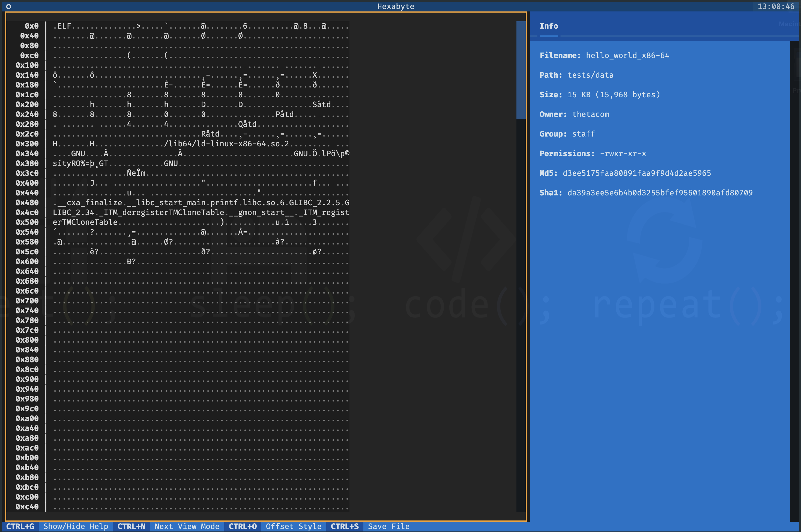This screenshot has width=801, height=532.
Task: Click the CTRL+O shortcut indicator
Action: click(243, 526)
